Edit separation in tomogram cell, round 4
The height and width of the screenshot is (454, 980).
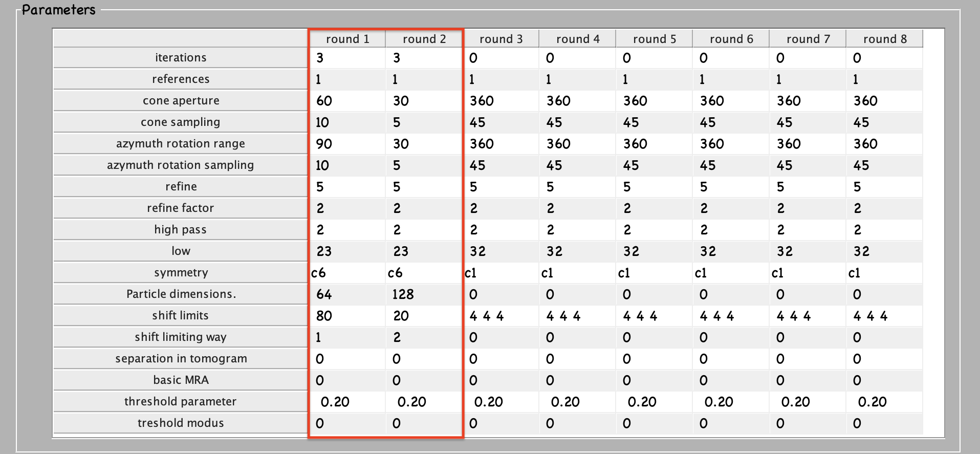tap(578, 359)
